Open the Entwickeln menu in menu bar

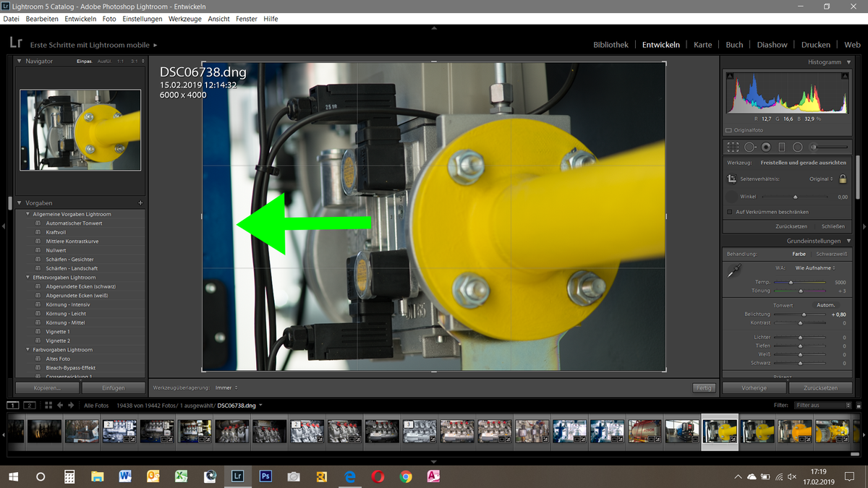80,19
